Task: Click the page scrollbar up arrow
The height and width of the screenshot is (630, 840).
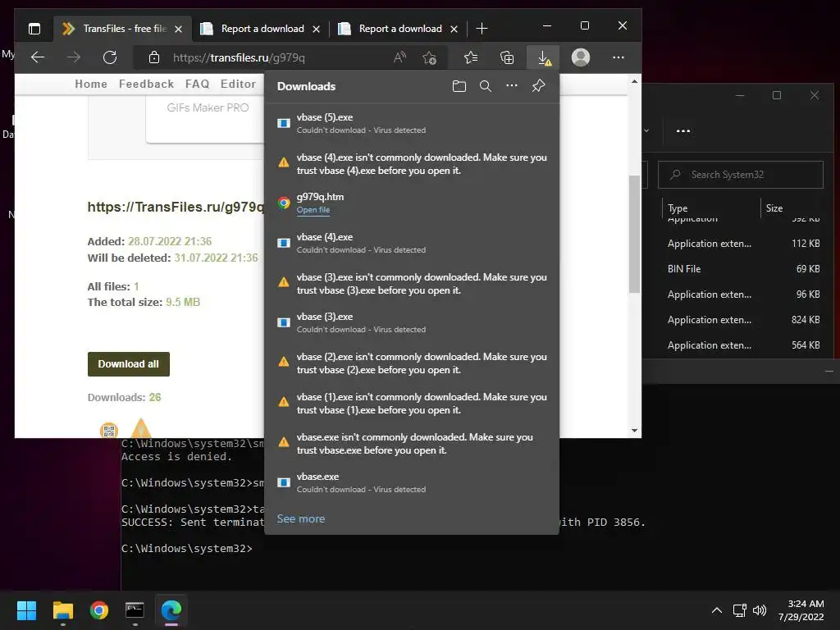Action: [x=634, y=82]
